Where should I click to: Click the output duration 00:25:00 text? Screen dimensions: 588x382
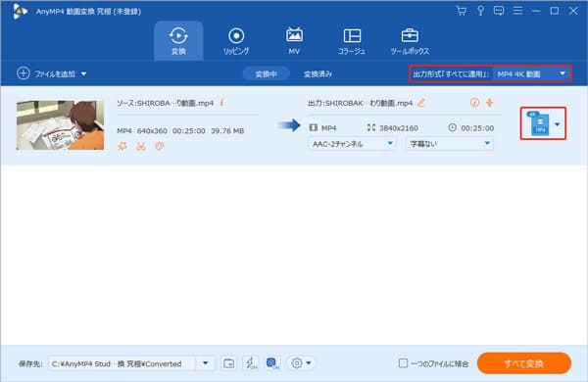click(x=477, y=128)
